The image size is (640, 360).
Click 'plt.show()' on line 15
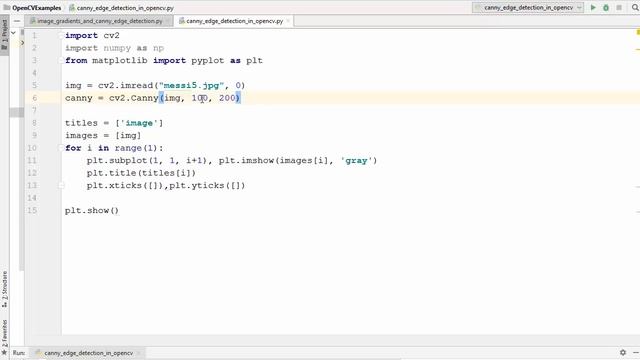[x=92, y=211]
